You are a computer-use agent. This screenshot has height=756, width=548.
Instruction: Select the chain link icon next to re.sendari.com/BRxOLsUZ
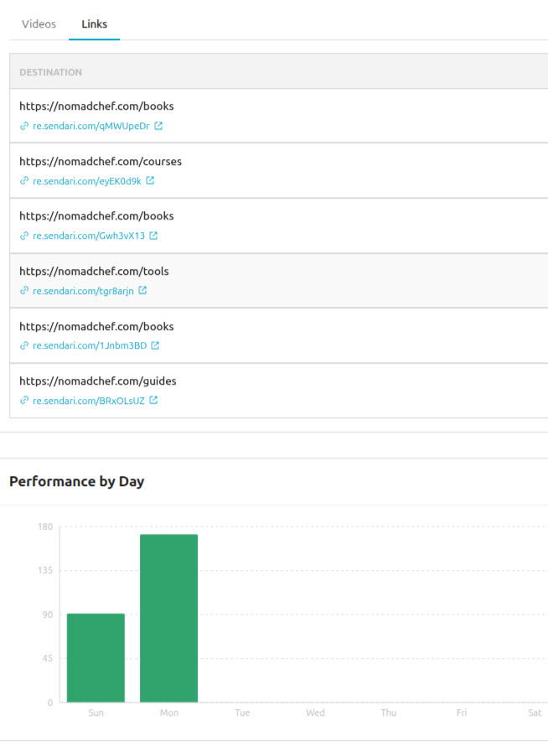click(x=23, y=401)
